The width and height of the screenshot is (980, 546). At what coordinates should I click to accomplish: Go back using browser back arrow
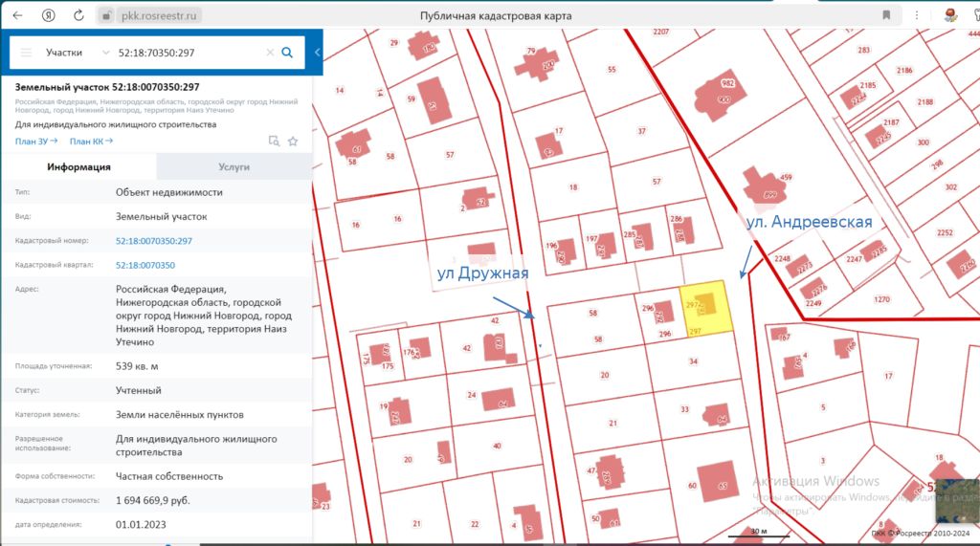(x=17, y=15)
